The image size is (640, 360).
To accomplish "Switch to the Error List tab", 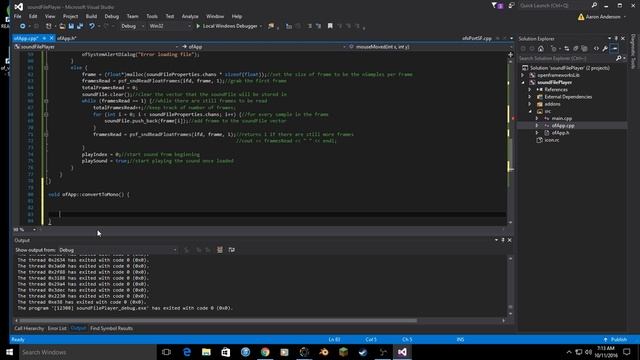I will (x=57, y=328).
